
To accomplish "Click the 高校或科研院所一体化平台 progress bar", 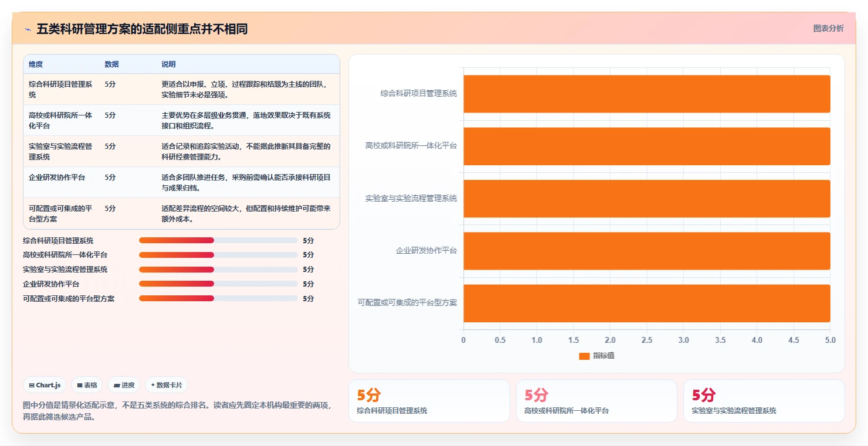I will [x=218, y=255].
